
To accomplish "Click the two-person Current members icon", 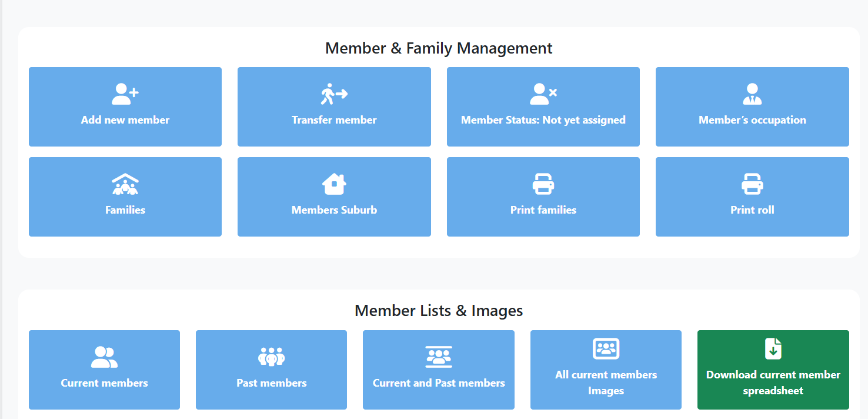I will point(104,357).
